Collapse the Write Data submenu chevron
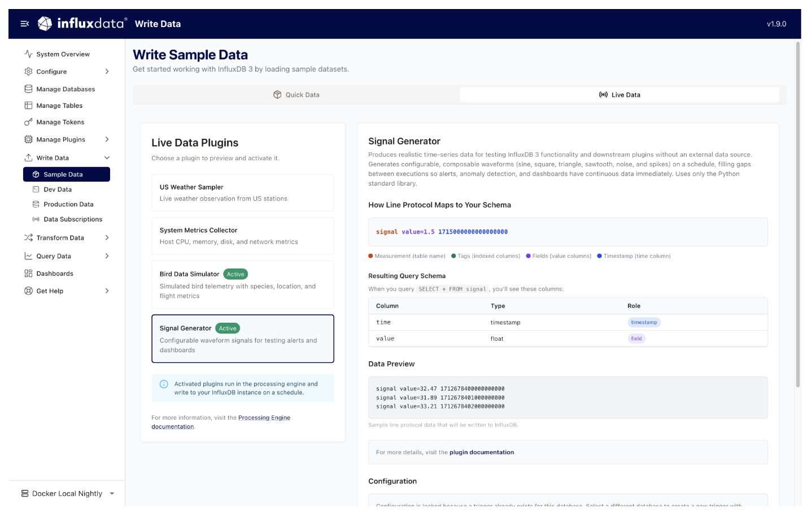 [x=107, y=158]
